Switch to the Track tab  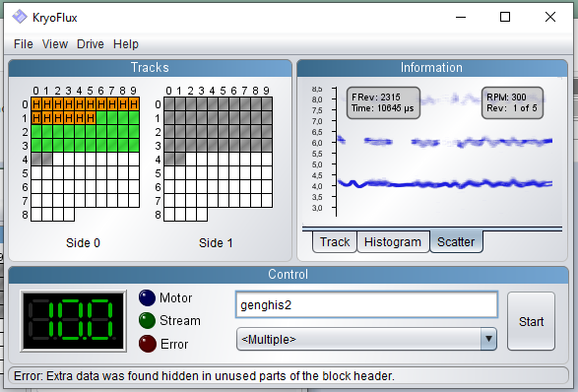coord(335,242)
